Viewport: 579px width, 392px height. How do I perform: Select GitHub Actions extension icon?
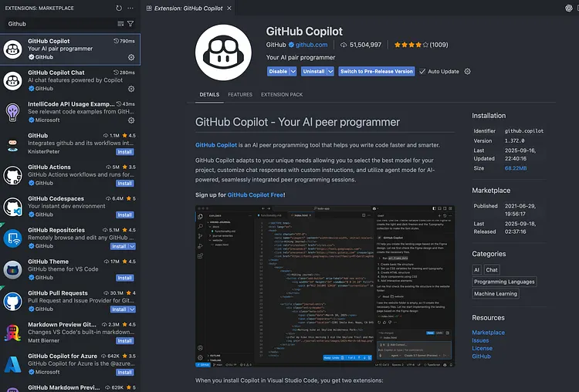click(x=13, y=175)
